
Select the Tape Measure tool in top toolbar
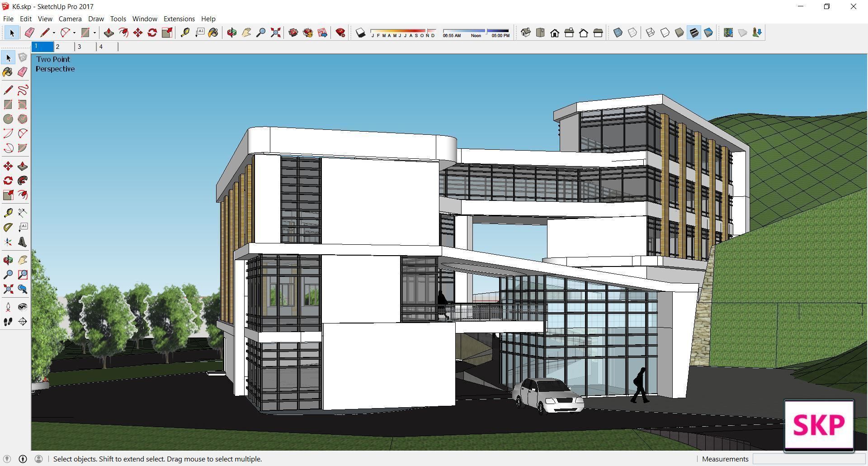[x=185, y=33]
